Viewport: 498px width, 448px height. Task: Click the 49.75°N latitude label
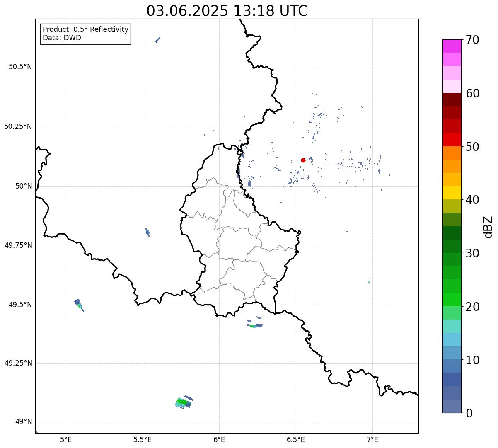point(18,245)
